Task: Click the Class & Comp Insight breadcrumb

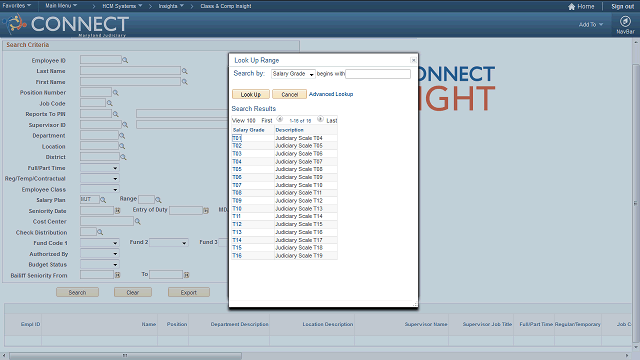Action: click(x=226, y=6)
